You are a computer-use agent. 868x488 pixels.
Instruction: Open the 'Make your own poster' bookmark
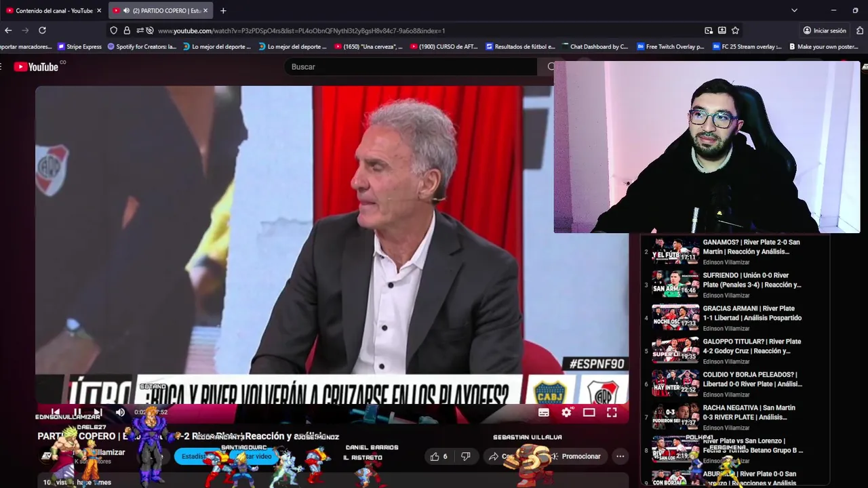coord(823,47)
